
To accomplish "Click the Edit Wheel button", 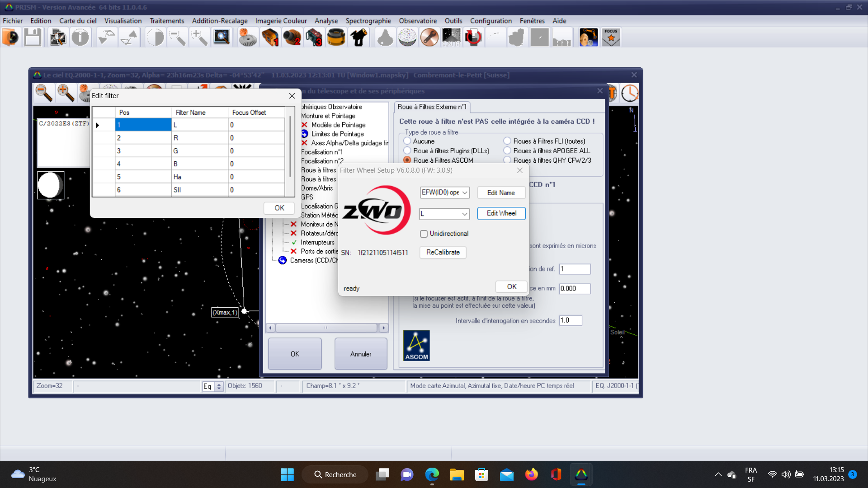I will pyautogui.click(x=501, y=213).
